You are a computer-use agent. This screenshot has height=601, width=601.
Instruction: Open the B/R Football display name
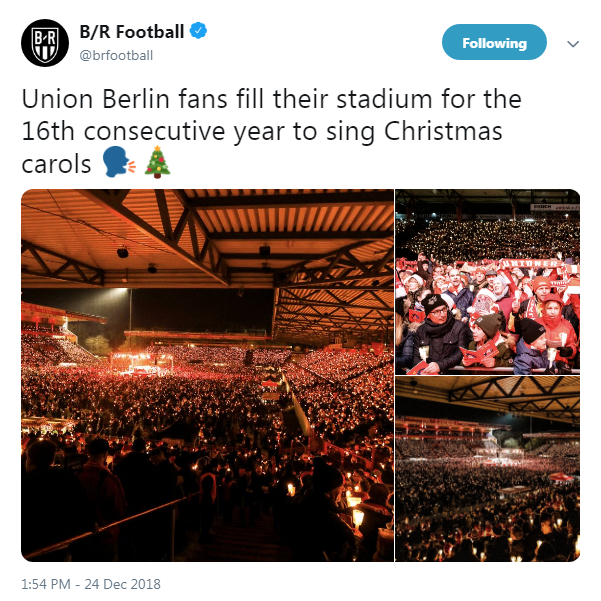[132, 32]
